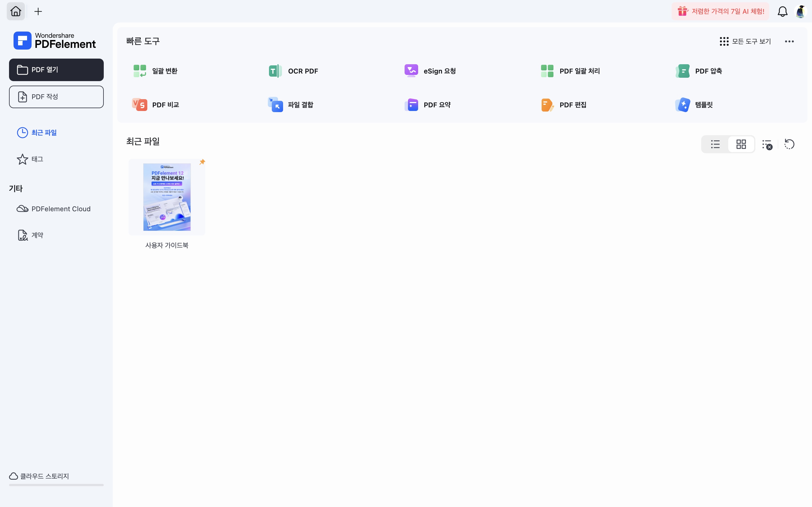
Task: Click the PDF 열기 button
Action: point(56,69)
